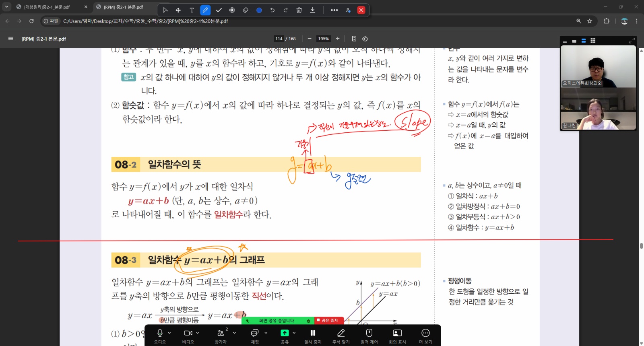This screenshot has width=644, height=346.
Task: Choose the move/select crosshair annotation tool
Action: [178, 10]
